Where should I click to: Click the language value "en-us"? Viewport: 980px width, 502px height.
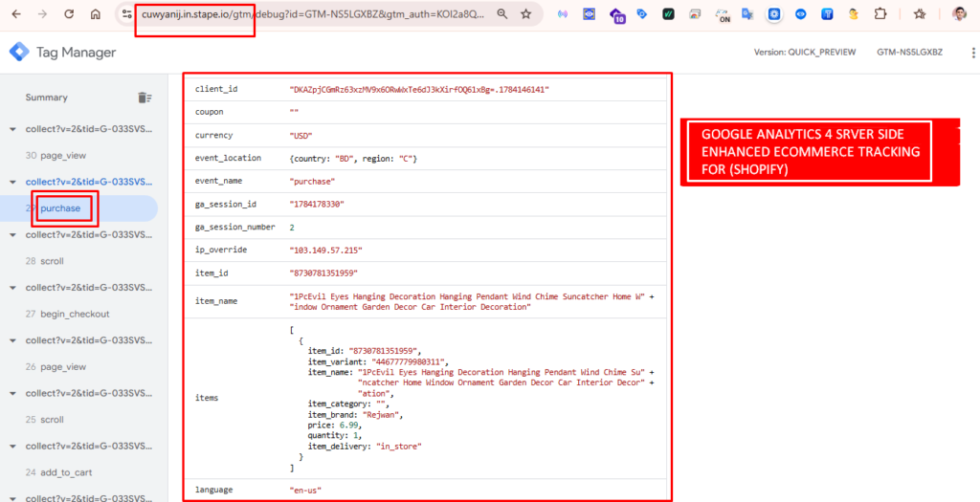(x=303, y=491)
